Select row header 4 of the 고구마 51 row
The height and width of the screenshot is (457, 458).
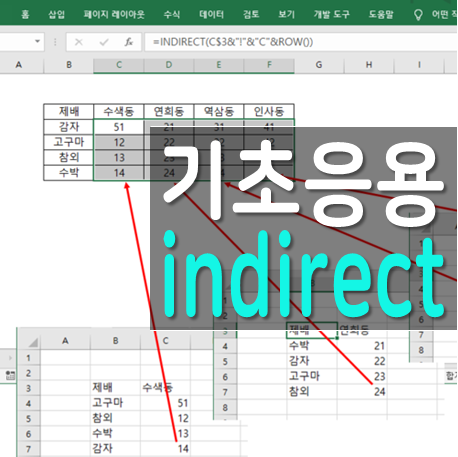(x=28, y=404)
